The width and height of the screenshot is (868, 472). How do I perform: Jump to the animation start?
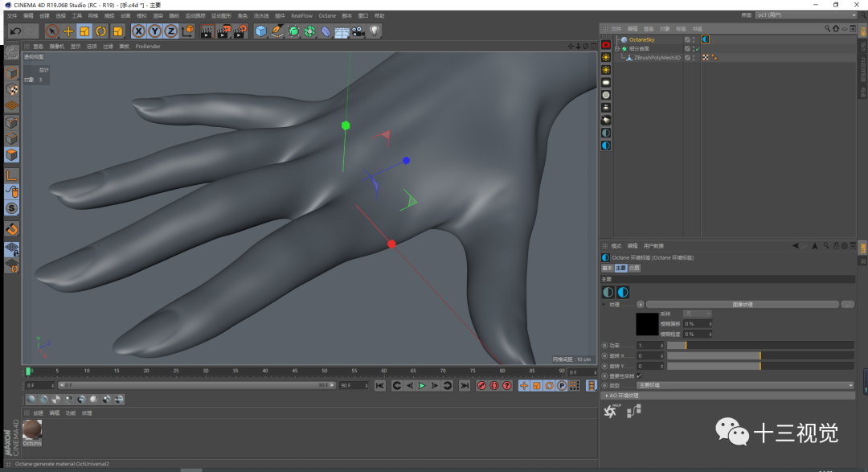[x=379, y=386]
